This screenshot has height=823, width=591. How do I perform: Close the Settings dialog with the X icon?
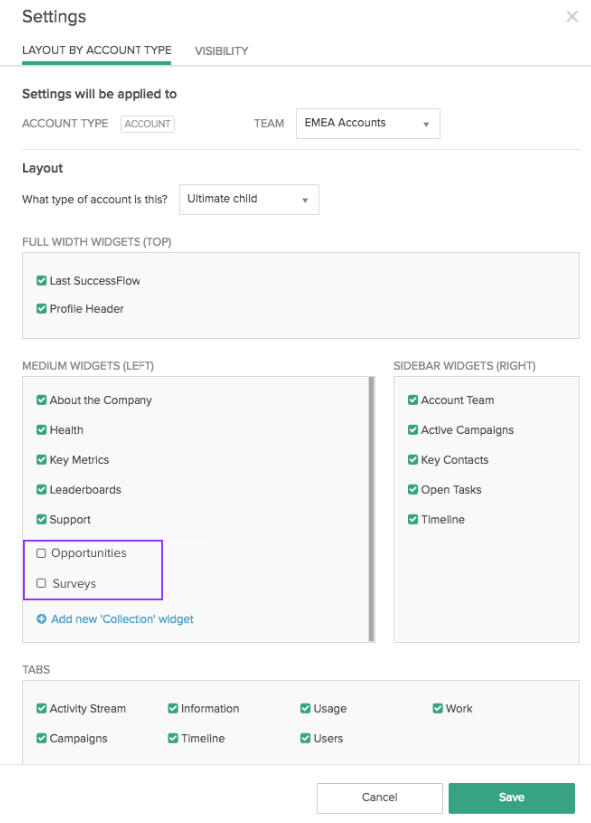tap(572, 16)
